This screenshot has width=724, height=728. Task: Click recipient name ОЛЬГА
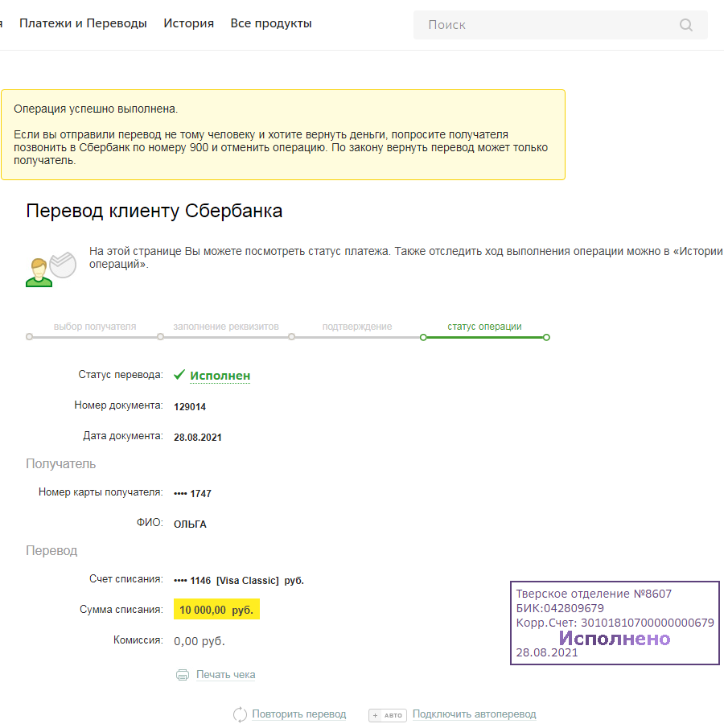tap(190, 524)
